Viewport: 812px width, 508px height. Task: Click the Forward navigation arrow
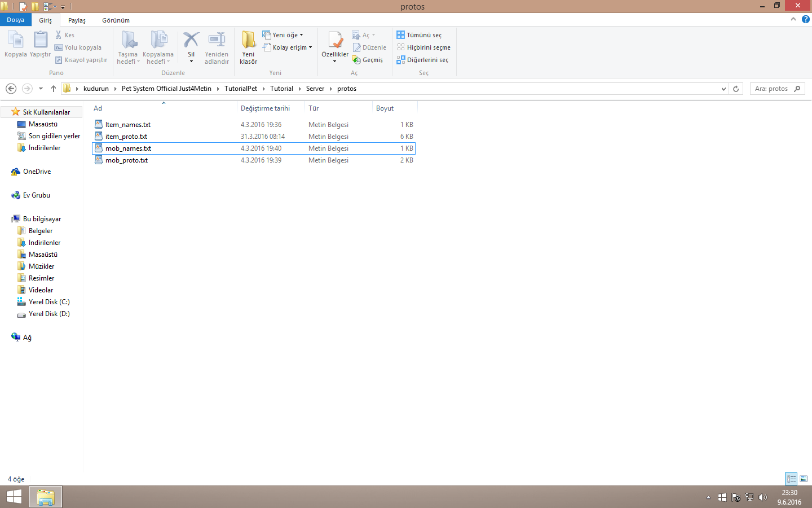click(x=27, y=89)
